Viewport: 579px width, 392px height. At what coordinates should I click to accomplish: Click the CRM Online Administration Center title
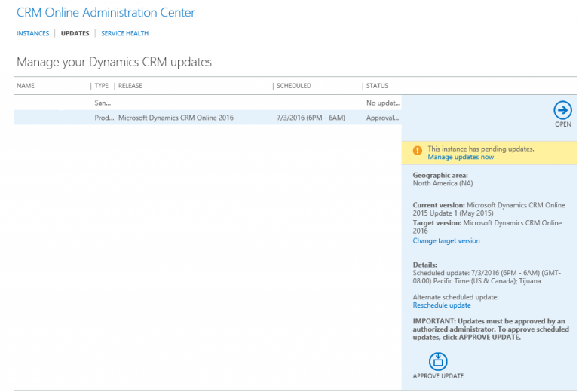[x=106, y=12]
